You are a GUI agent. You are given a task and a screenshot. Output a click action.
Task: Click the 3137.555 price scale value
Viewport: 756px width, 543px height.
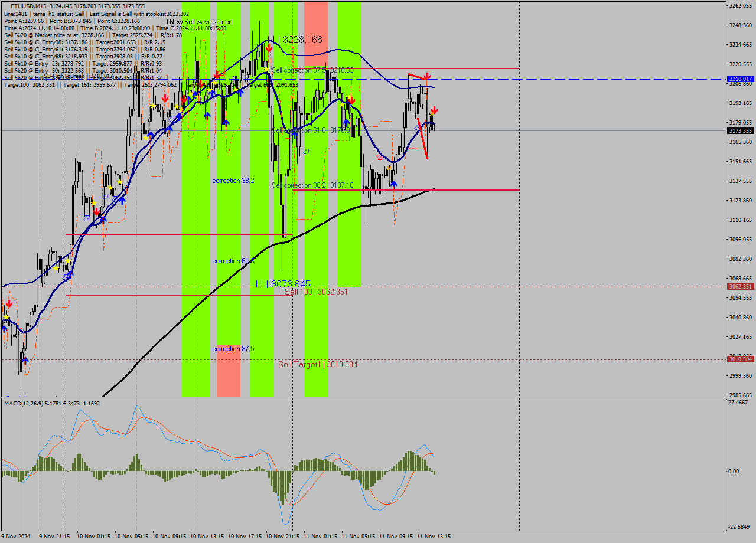click(x=741, y=181)
